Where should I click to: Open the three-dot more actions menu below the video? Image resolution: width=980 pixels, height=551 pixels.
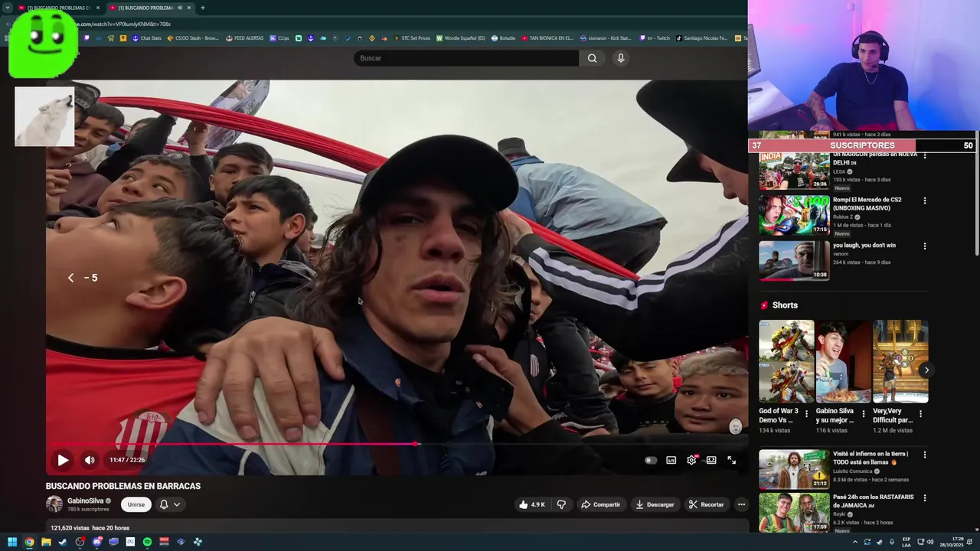coord(741,504)
